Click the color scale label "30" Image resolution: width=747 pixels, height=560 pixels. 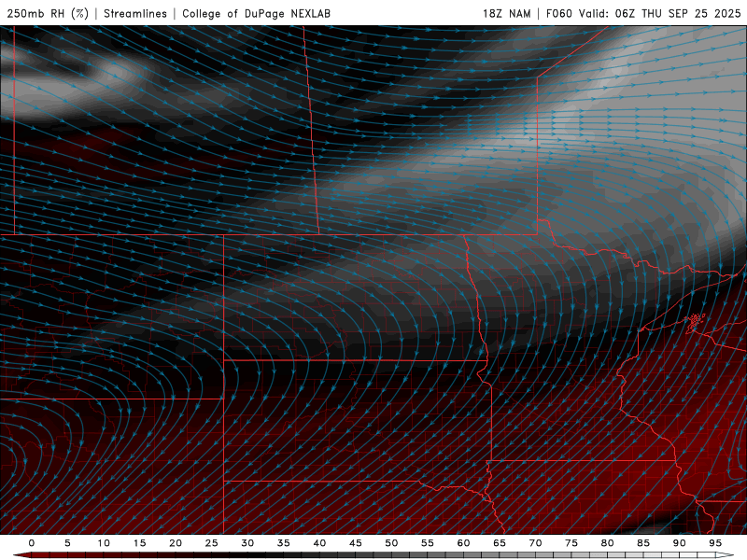[x=247, y=543]
